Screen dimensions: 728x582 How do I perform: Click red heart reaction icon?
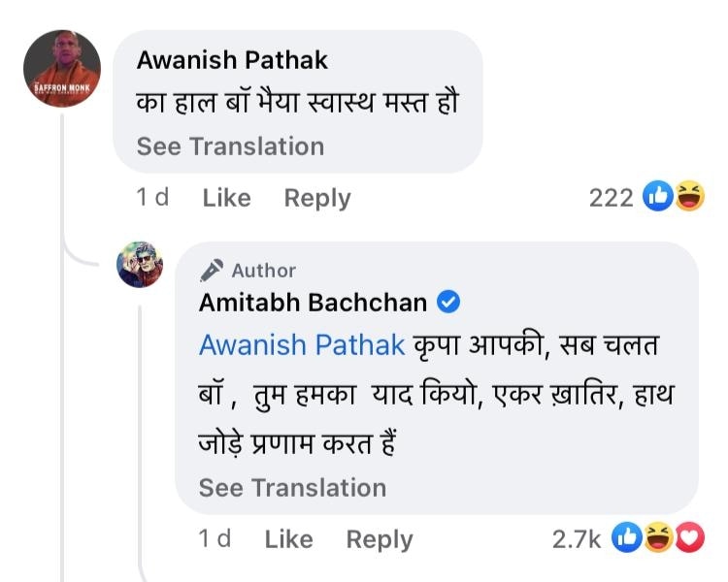tap(687, 539)
